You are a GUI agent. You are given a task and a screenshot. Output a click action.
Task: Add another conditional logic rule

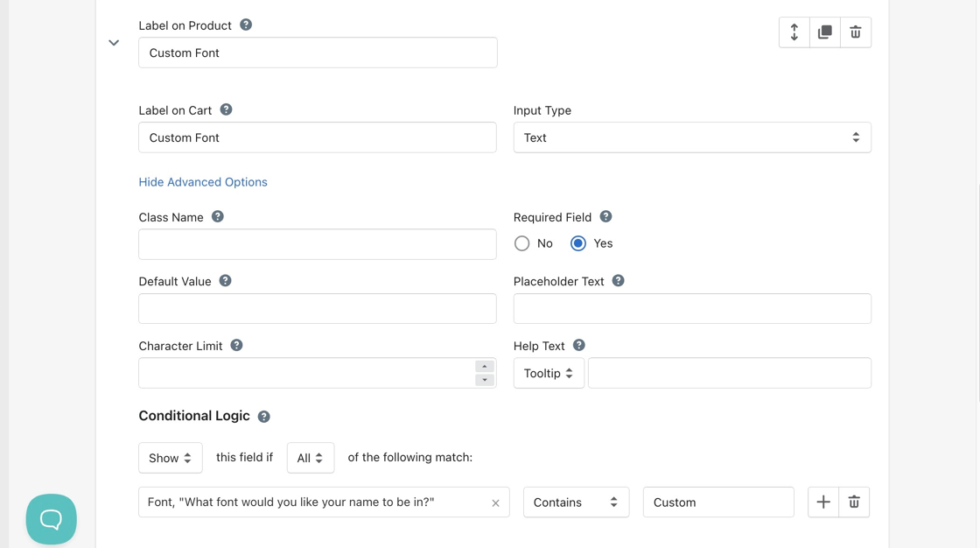[x=823, y=502]
